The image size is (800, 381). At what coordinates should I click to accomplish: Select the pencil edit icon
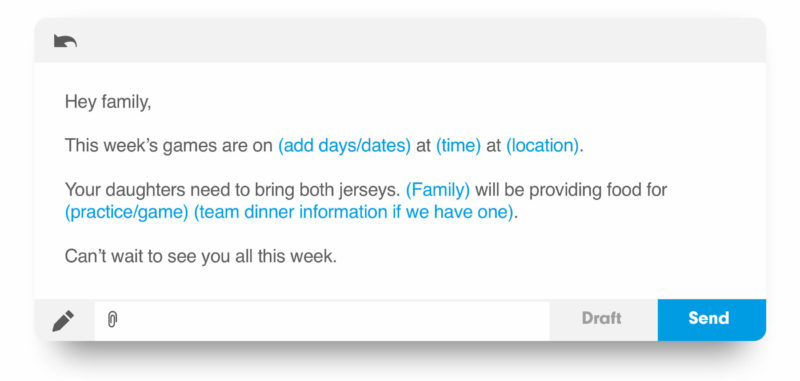[63, 321]
